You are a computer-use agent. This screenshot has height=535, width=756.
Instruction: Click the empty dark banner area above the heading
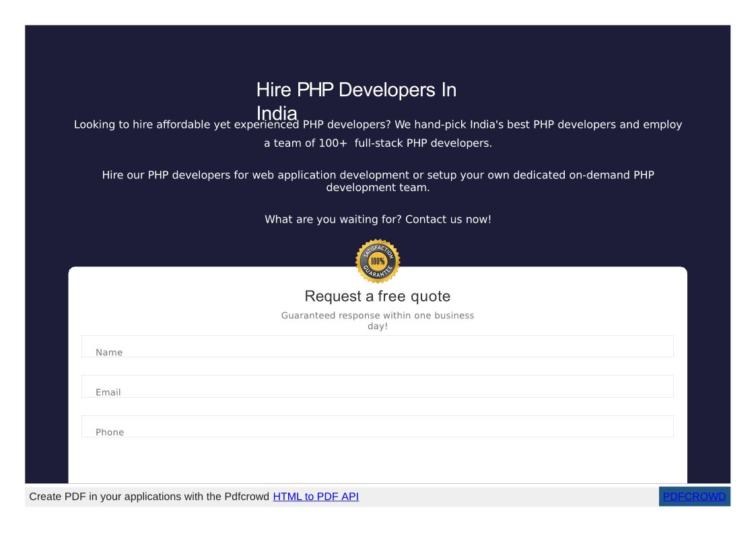pyautogui.click(x=377, y=50)
